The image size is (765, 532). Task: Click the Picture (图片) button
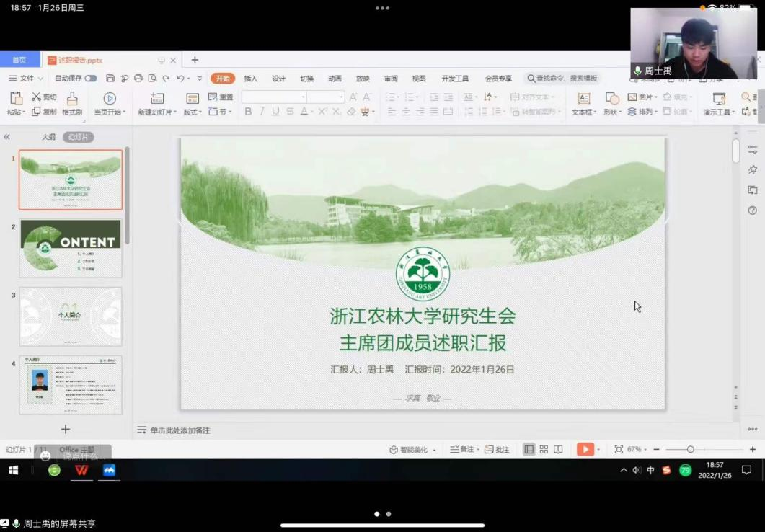pyautogui.click(x=642, y=97)
